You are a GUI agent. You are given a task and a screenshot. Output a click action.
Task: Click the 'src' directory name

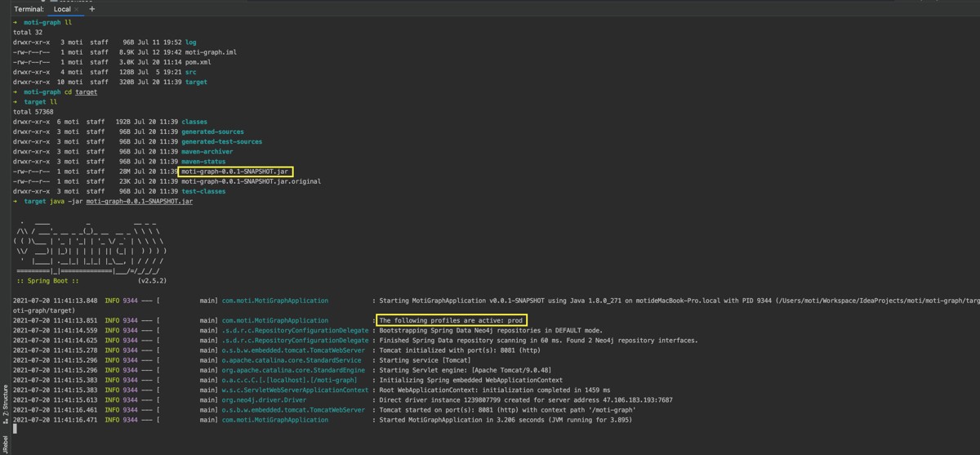tap(190, 72)
